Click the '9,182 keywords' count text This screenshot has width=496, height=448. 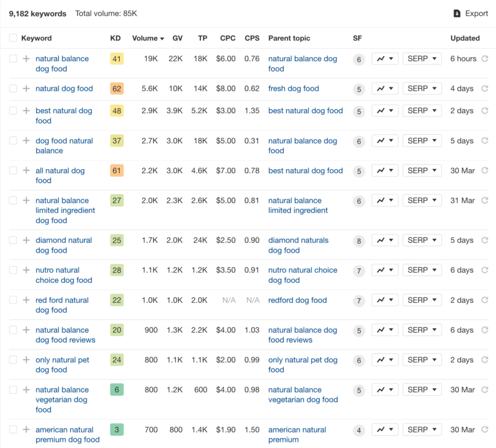click(38, 13)
